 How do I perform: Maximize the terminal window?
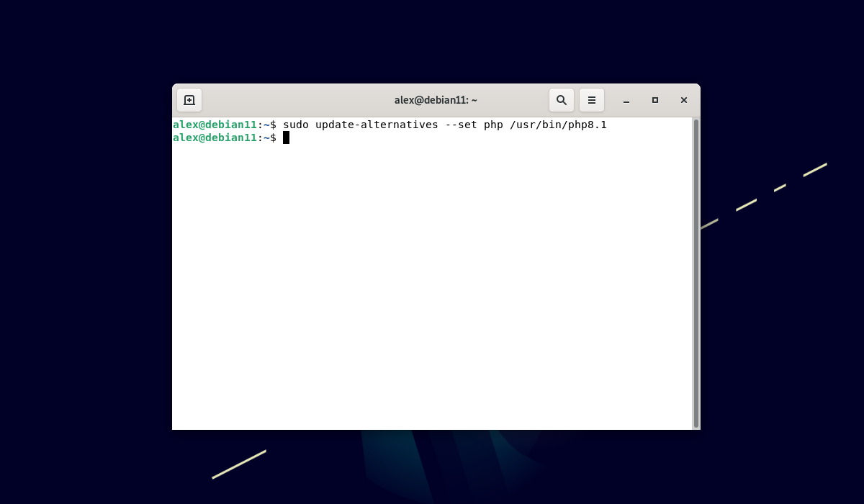(655, 100)
